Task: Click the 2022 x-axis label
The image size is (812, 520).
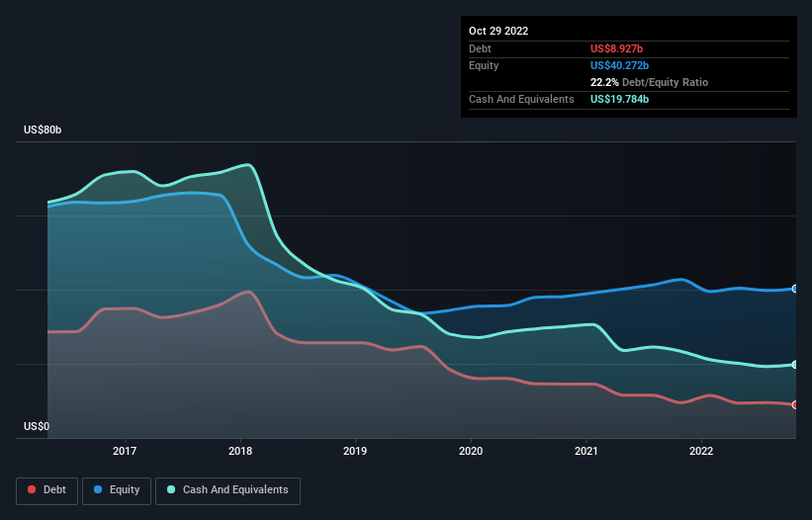Action: pos(701,451)
